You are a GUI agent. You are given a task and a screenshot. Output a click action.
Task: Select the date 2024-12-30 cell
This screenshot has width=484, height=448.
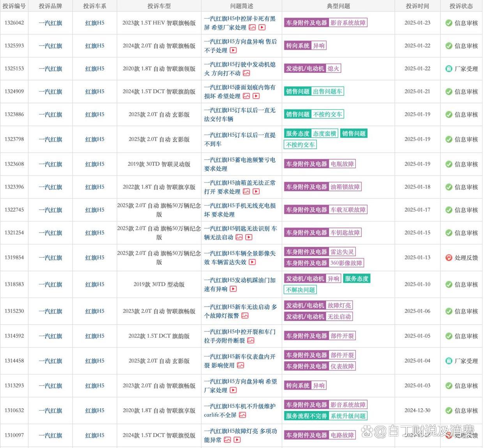click(x=417, y=411)
